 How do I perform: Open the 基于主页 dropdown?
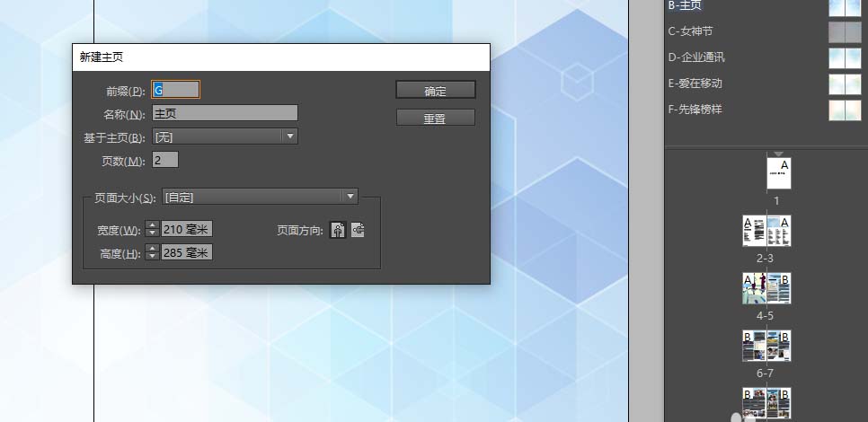click(225, 136)
